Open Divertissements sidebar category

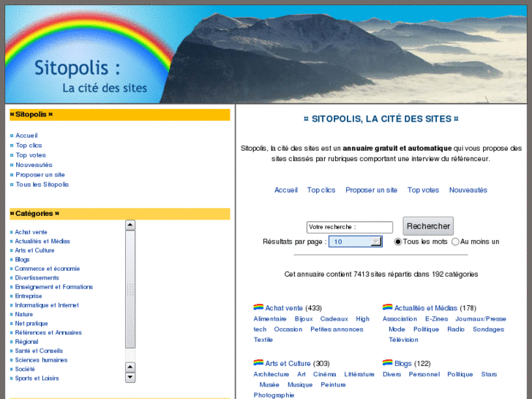(37, 277)
